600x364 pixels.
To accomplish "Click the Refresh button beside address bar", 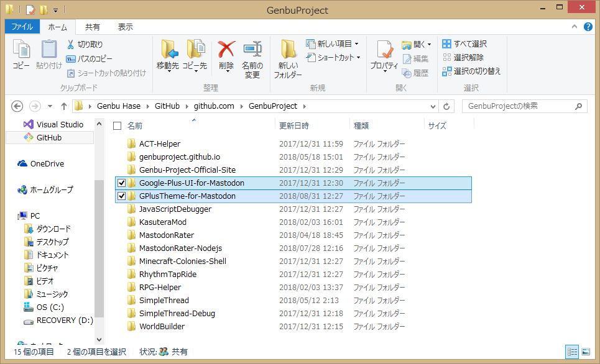I will pyautogui.click(x=446, y=106).
